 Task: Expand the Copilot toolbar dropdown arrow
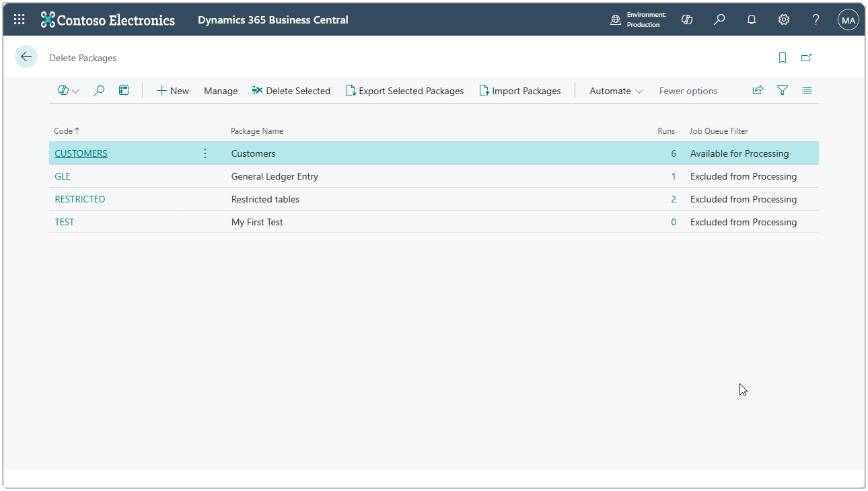tap(75, 91)
